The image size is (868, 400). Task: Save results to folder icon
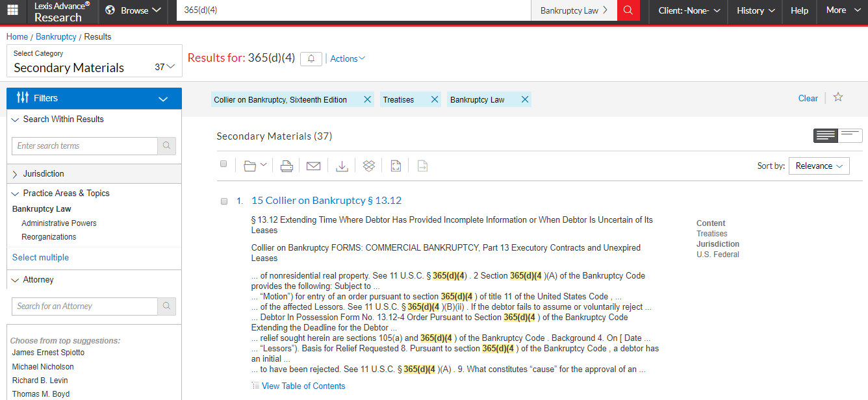(250, 166)
